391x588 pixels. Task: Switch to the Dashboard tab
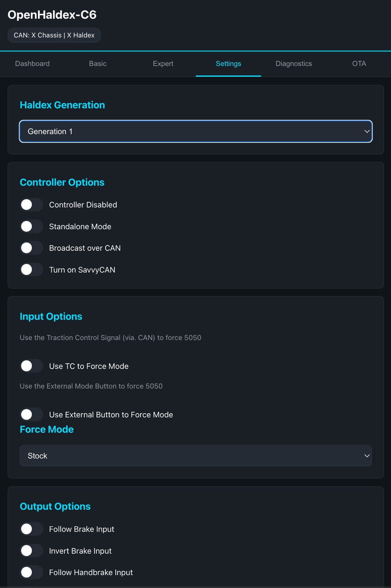coord(32,64)
